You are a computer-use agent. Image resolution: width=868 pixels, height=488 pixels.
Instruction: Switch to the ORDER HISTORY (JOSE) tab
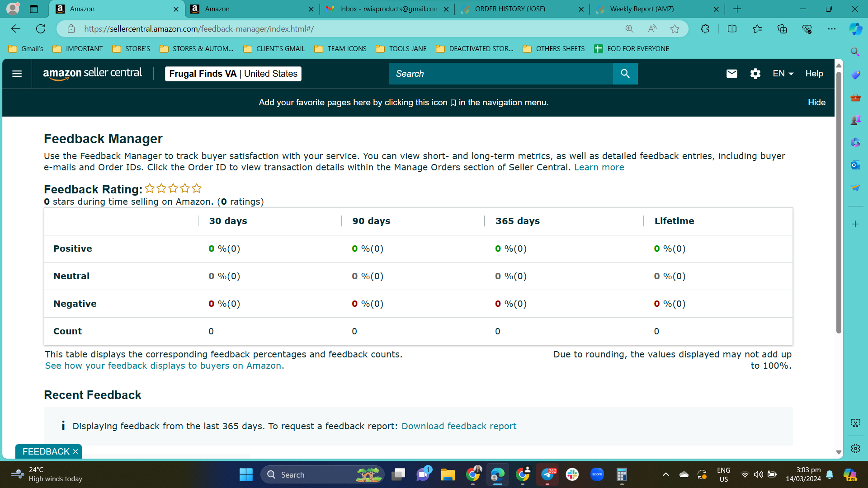[x=522, y=9]
